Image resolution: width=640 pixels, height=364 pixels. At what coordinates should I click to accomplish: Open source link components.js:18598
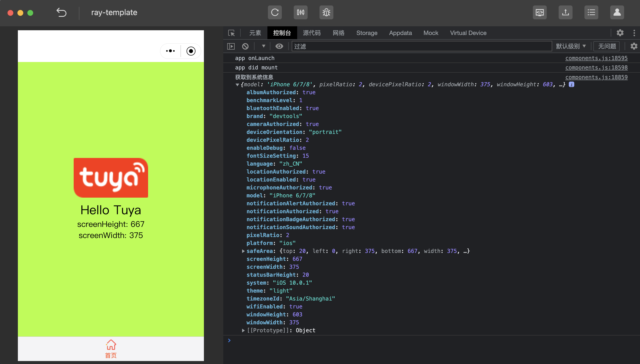pyautogui.click(x=596, y=67)
